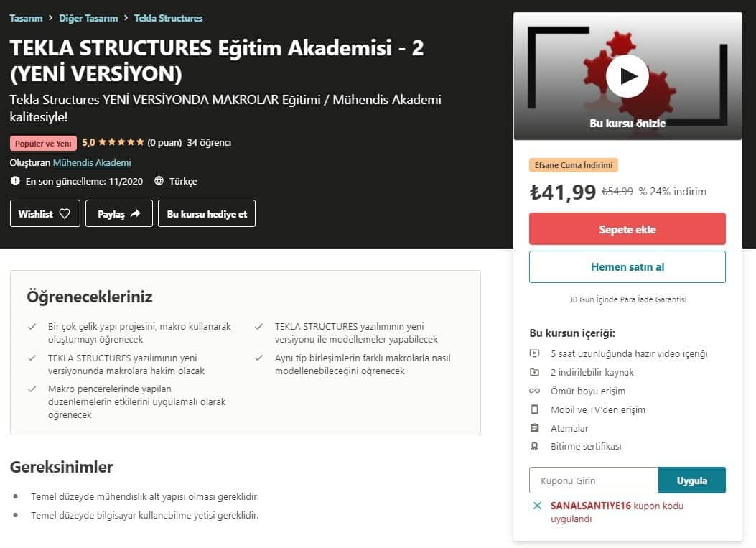The height and width of the screenshot is (548, 756).
Task: Click the five-star rating display
Action: click(x=121, y=142)
